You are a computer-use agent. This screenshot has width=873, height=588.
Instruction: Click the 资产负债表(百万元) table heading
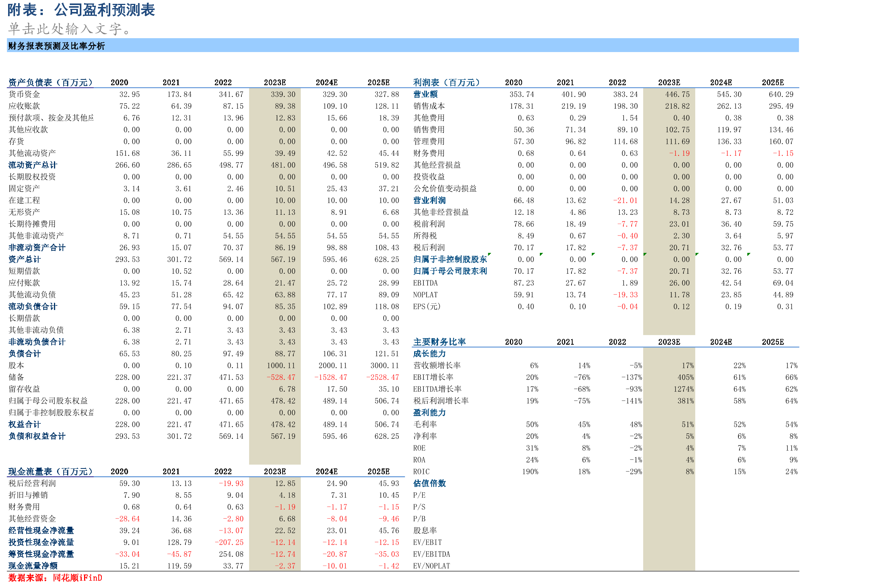coord(51,83)
